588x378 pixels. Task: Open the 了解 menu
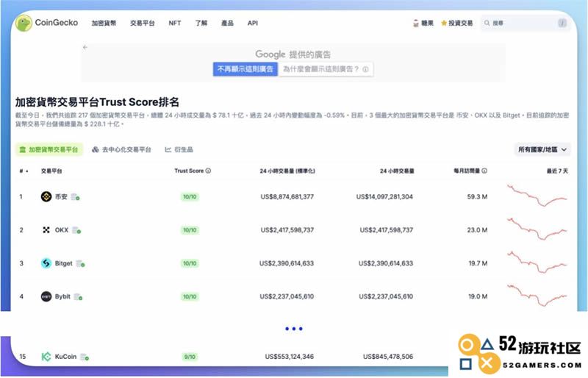(201, 24)
